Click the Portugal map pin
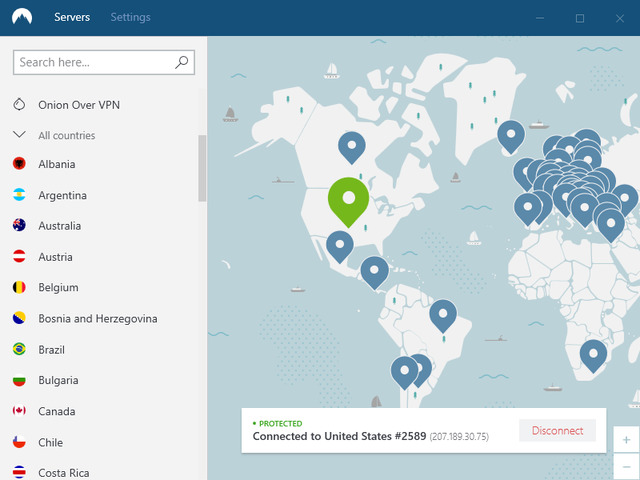 [x=527, y=209]
